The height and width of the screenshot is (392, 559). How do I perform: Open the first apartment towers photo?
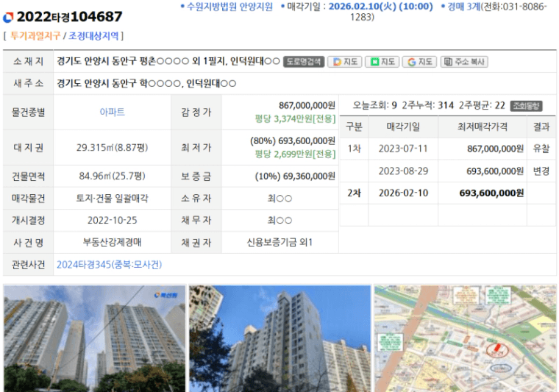coord(94,338)
